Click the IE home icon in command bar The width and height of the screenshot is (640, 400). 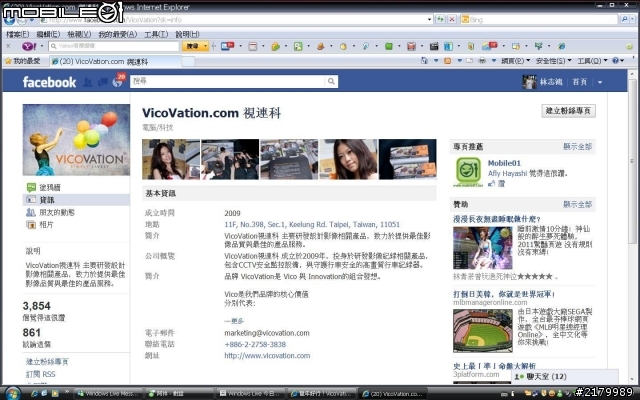pyautogui.click(x=424, y=61)
